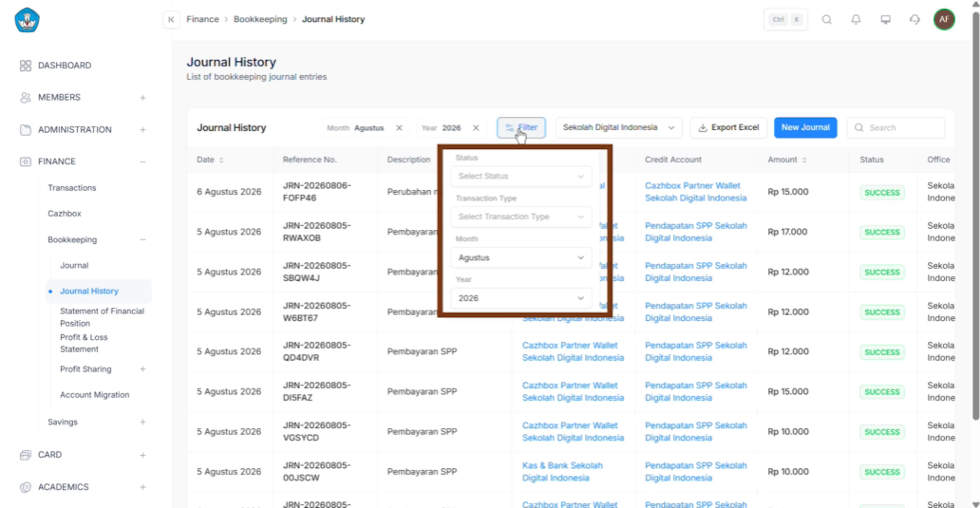Screen dimensions: 980x508
Task: Click reference JRN-20260805-SBQW4J
Action: pyautogui.click(x=316, y=272)
